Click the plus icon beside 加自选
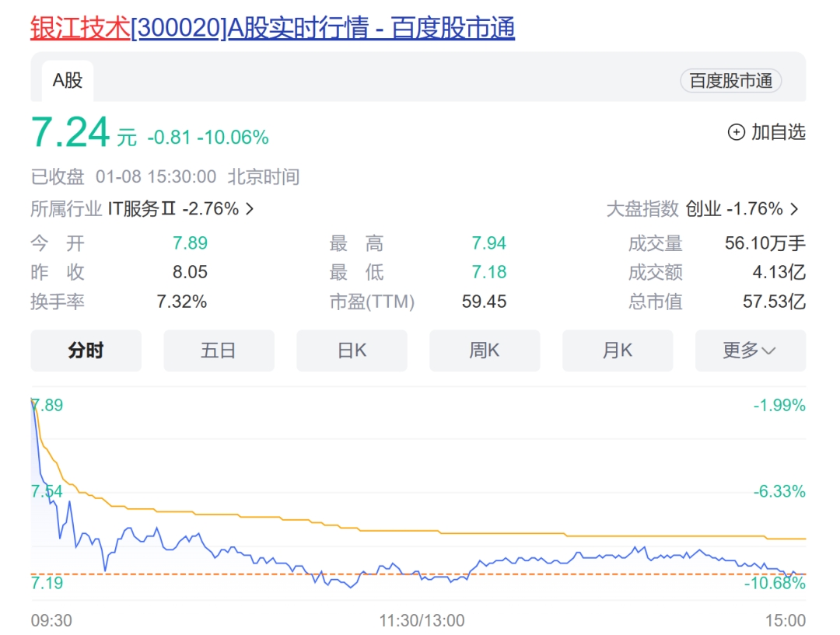The height and width of the screenshot is (635, 840). click(x=736, y=132)
